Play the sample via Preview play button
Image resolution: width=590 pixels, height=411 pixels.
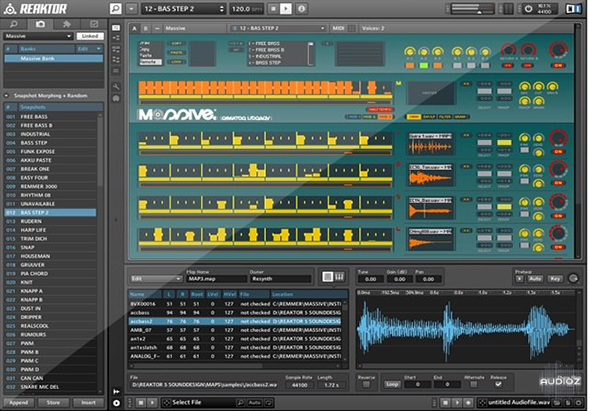pyautogui.click(x=520, y=279)
